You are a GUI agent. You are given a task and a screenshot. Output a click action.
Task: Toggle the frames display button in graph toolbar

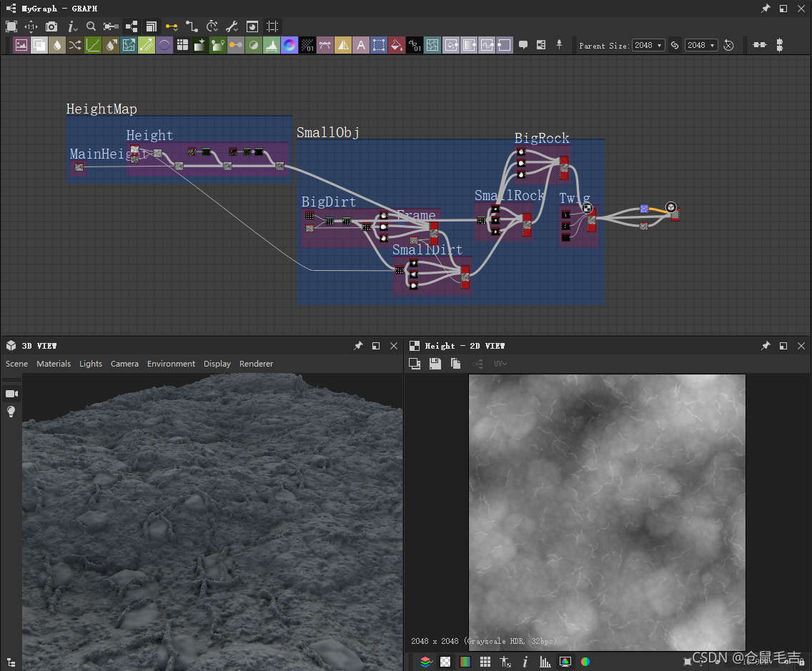(132, 26)
